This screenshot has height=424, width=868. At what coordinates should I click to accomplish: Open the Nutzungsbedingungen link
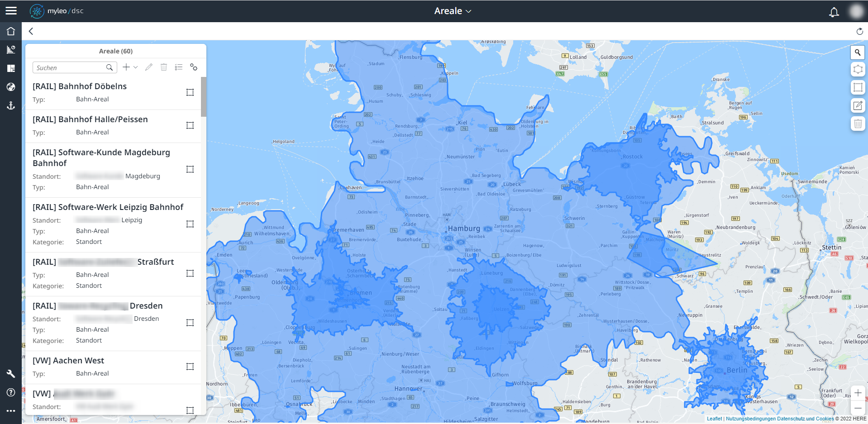coord(751,419)
